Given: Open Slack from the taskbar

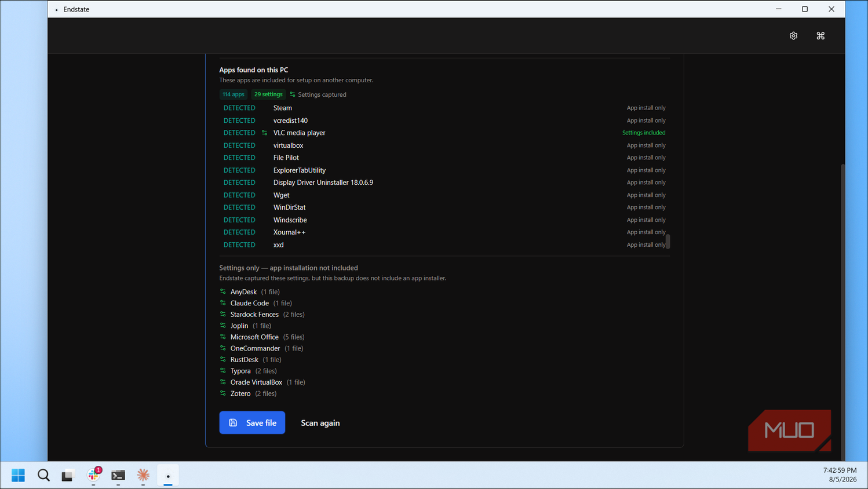Looking at the screenshot, I should pos(93,476).
